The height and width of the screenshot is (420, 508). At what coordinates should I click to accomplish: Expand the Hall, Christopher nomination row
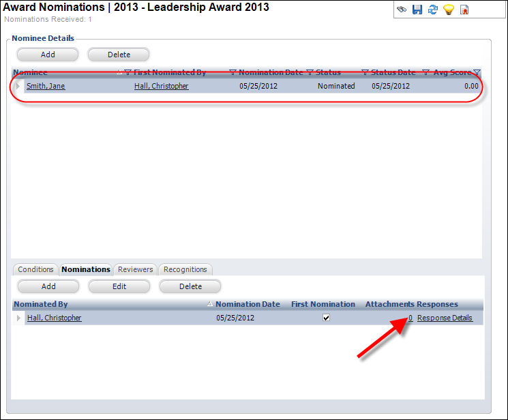click(x=19, y=318)
